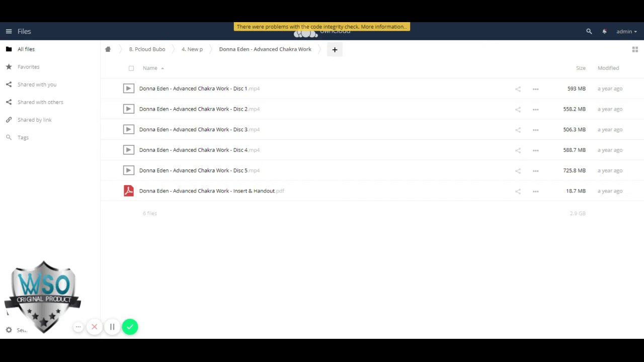644x362 pixels.
Task: Open the admin user dropdown
Action: pos(626,31)
